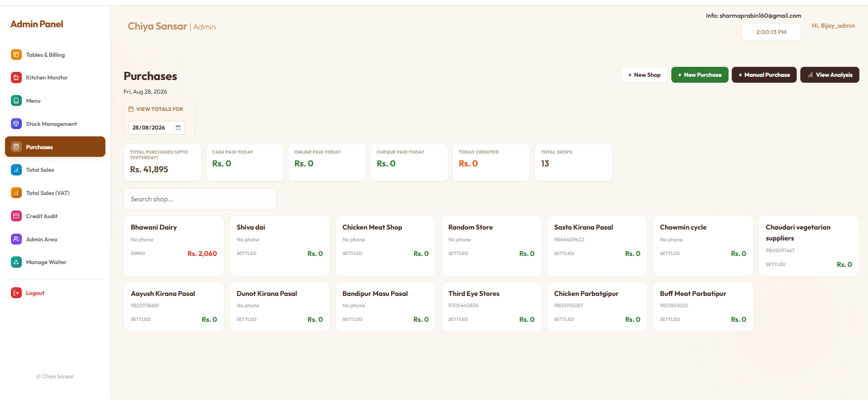This screenshot has height=400, width=868.
Task: Open View Analysis
Action: pyautogui.click(x=829, y=75)
